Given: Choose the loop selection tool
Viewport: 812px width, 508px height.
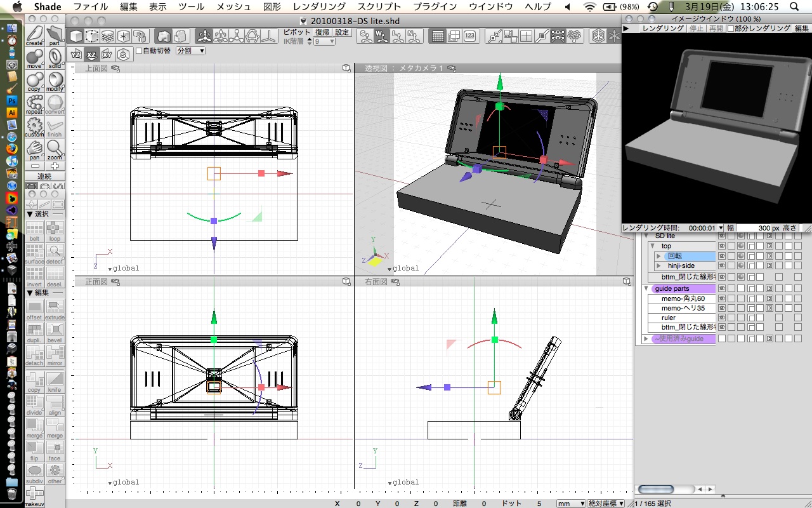Looking at the screenshot, I should point(55,231).
